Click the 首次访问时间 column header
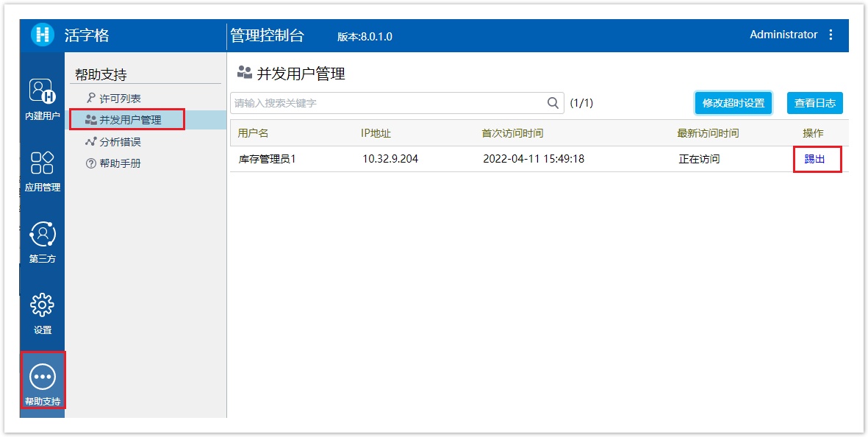 512,133
